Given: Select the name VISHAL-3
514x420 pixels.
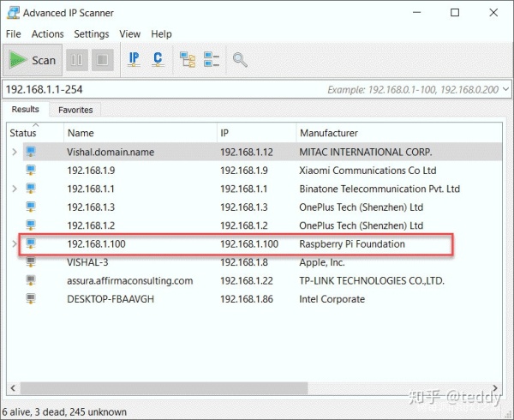Looking at the screenshot, I should (x=87, y=262).
